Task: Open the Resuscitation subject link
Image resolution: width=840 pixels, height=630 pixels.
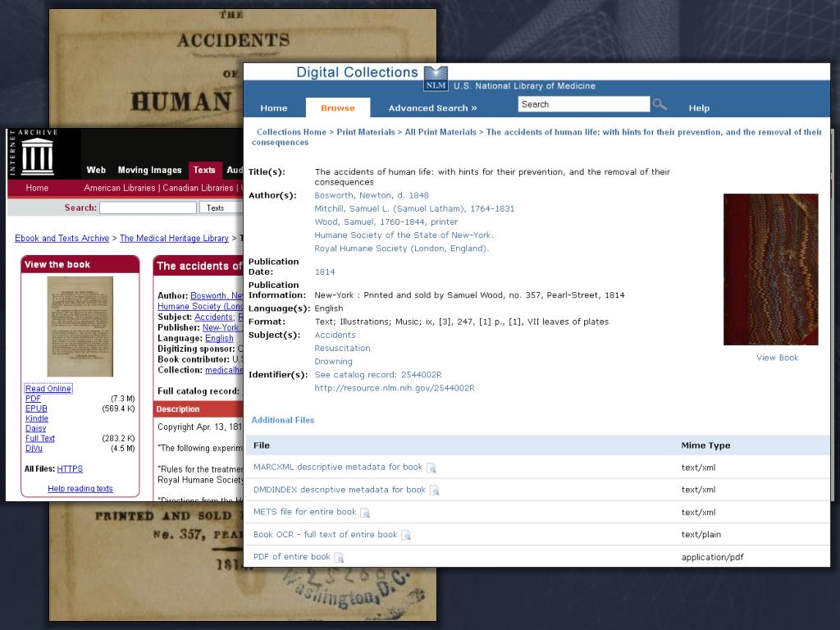Action: (x=342, y=348)
